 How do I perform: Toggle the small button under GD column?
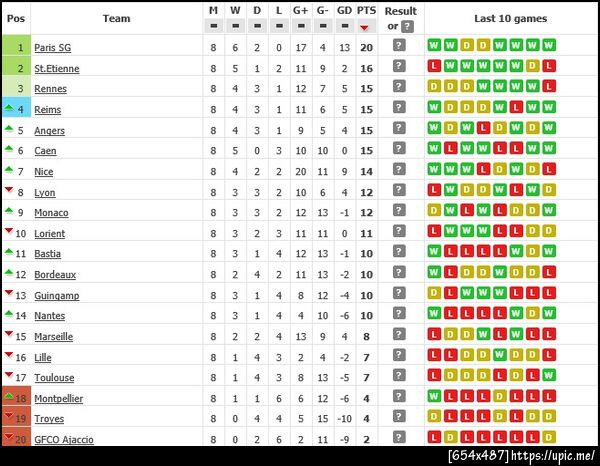click(344, 26)
